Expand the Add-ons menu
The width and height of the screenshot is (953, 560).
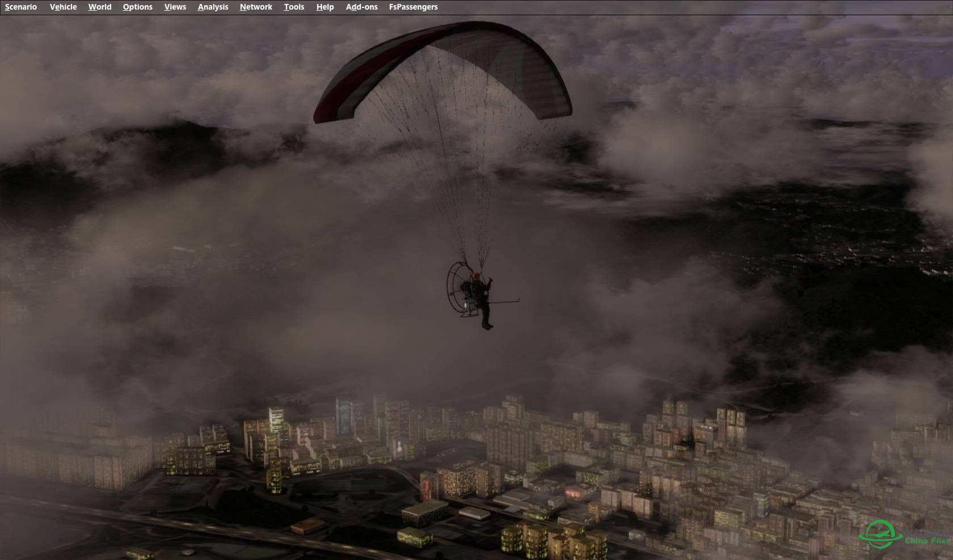click(x=361, y=7)
